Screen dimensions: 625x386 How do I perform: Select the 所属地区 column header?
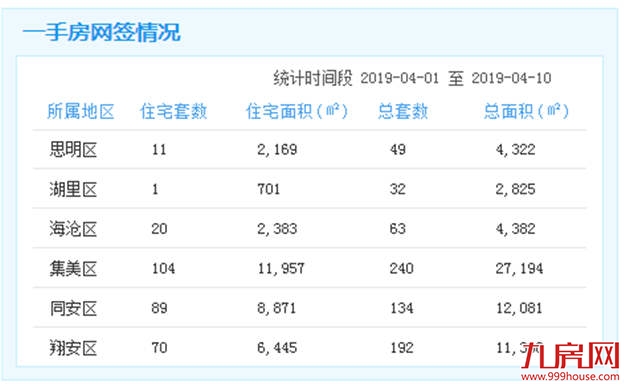click(81, 111)
